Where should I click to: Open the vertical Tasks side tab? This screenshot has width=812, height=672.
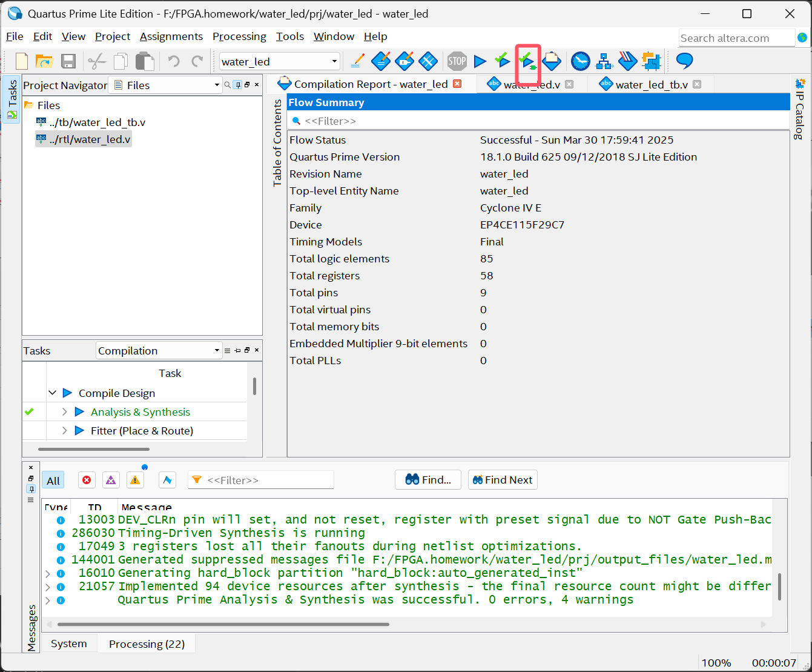tap(12, 99)
